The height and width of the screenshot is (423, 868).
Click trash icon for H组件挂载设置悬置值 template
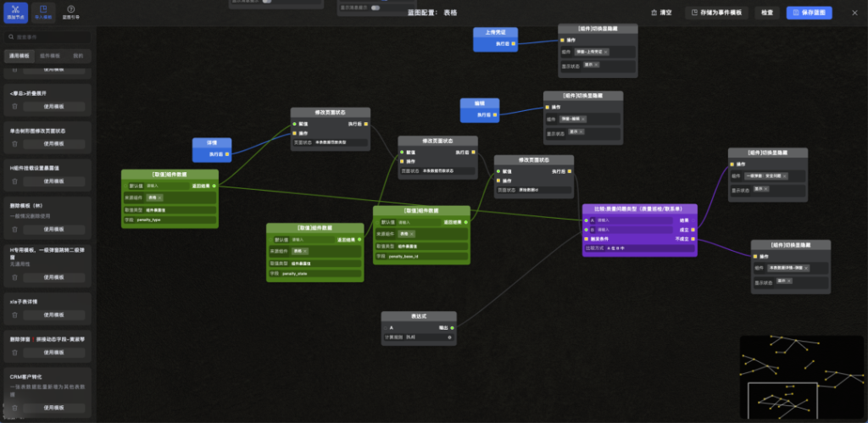point(14,181)
